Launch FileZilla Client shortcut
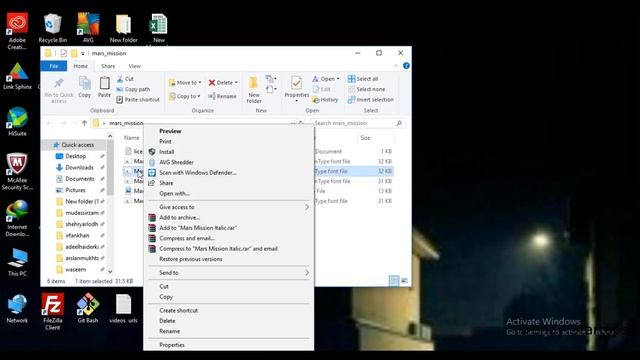The width and height of the screenshot is (640, 360). [53, 311]
